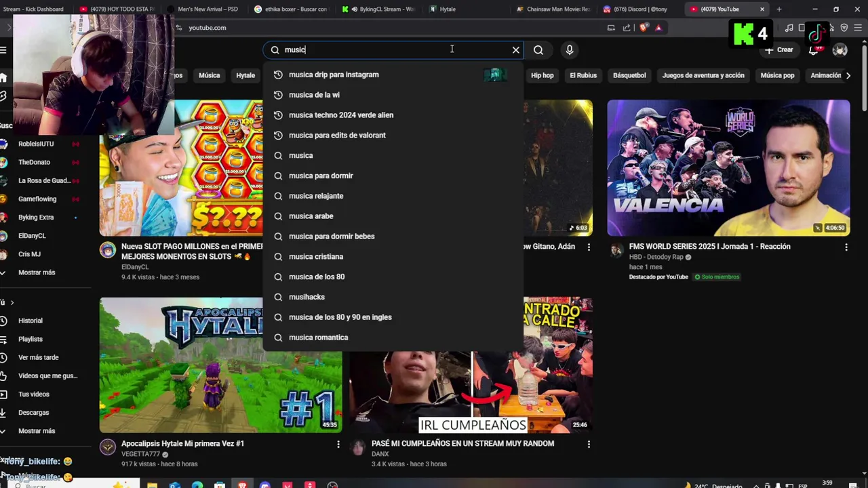
Task: Choose suggestion 'musica para dormir'
Action: pyautogui.click(x=393, y=176)
